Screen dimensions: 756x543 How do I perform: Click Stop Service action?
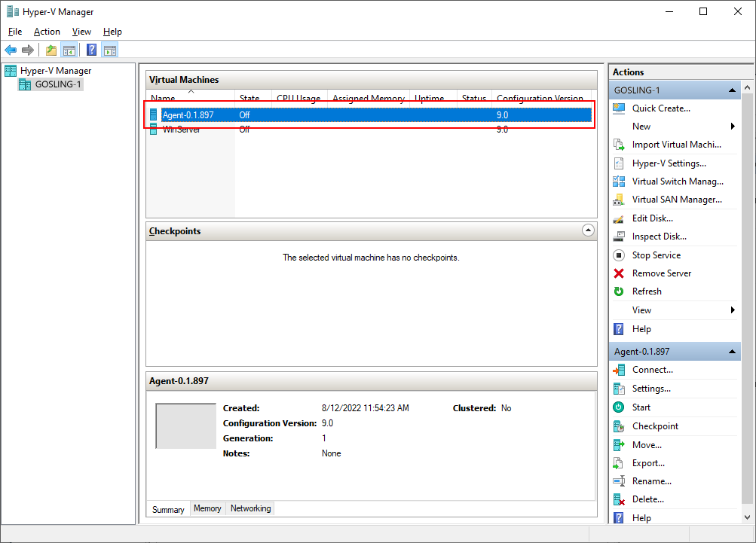click(x=657, y=255)
